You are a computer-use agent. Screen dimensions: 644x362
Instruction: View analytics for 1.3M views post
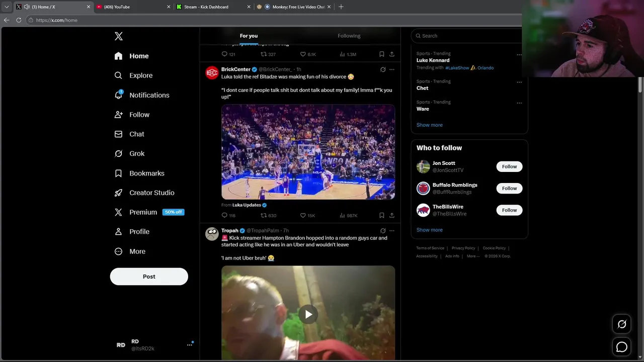pos(348,54)
